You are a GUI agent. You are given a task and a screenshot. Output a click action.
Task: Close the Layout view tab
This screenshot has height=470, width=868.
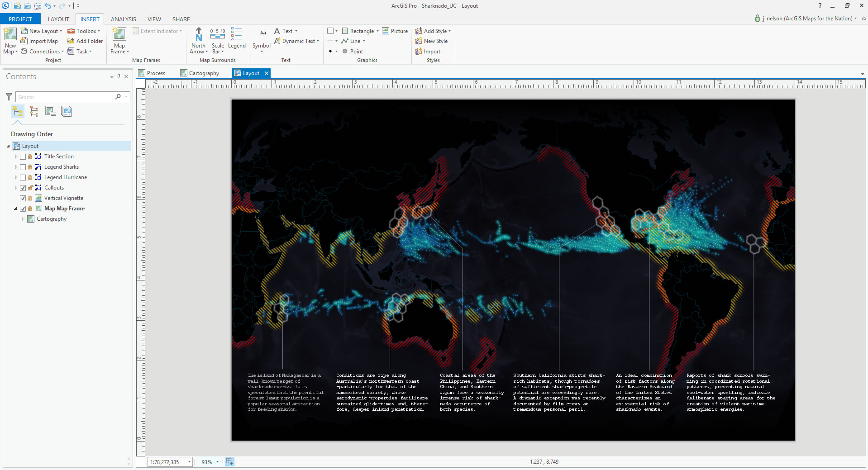click(x=267, y=73)
